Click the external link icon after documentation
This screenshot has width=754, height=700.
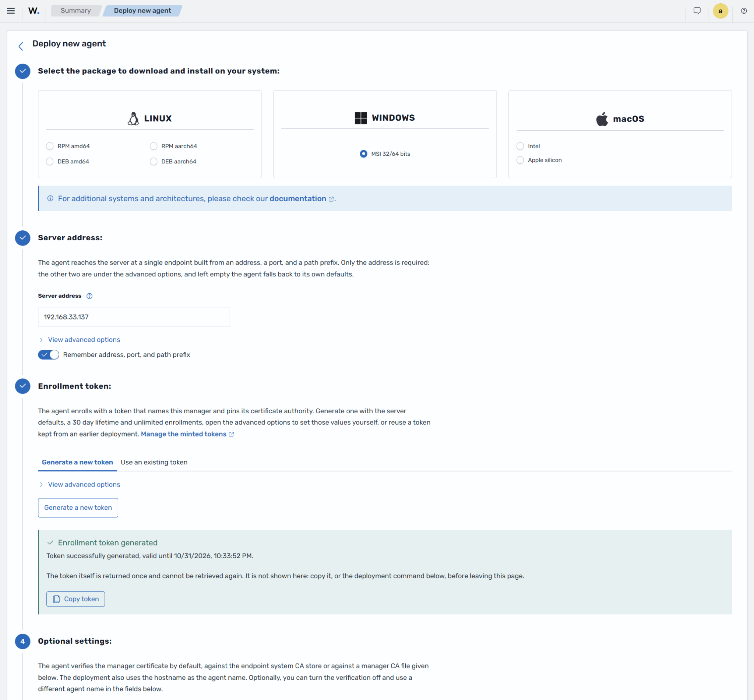tap(331, 199)
